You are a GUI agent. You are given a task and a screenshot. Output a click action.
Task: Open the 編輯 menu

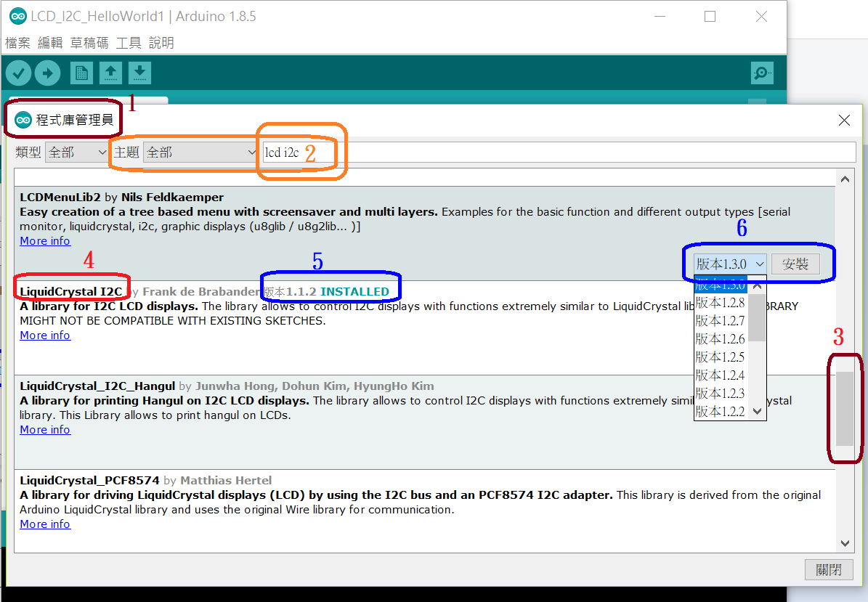click(x=50, y=43)
